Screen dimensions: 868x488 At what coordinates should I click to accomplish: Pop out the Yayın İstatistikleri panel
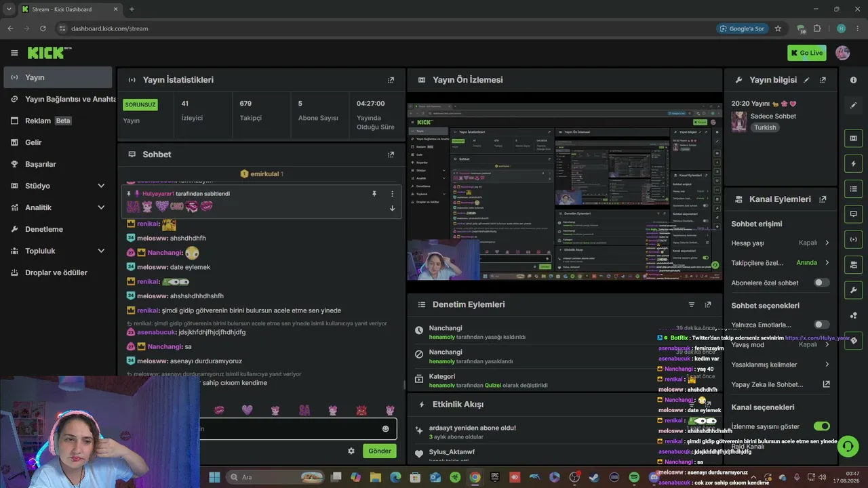(x=391, y=80)
